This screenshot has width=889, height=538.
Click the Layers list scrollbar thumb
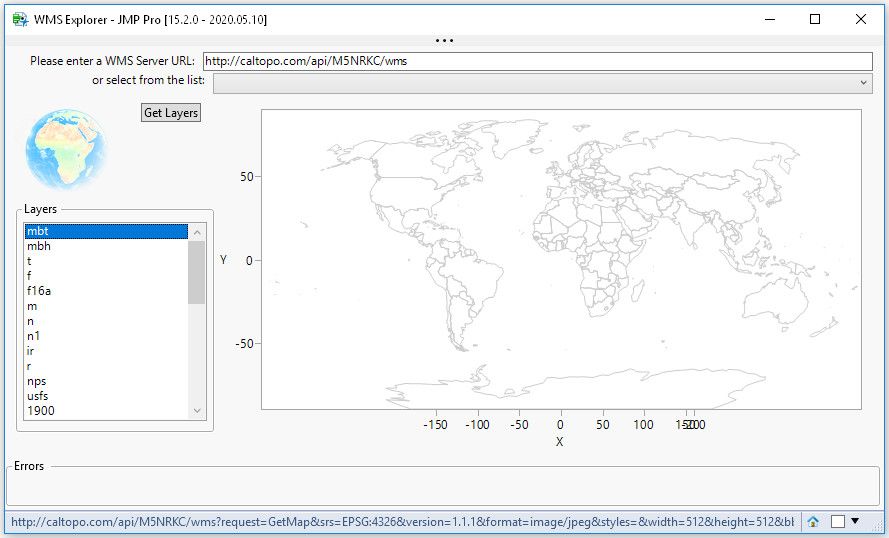tap(197, 272)
